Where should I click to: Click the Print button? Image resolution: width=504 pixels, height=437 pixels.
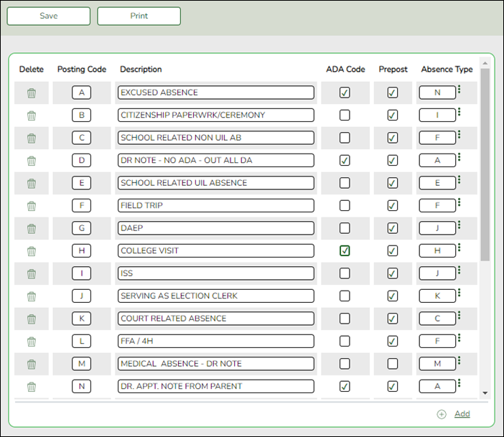(139, 16)
